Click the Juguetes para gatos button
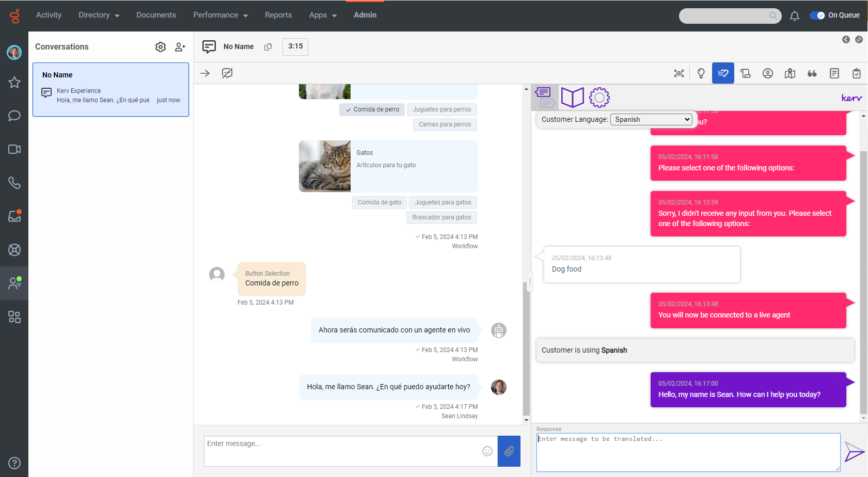 (x=443, y=202)
